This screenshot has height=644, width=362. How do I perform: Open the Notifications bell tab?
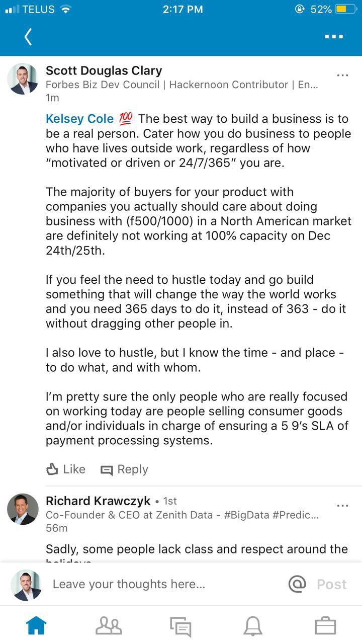253,625
